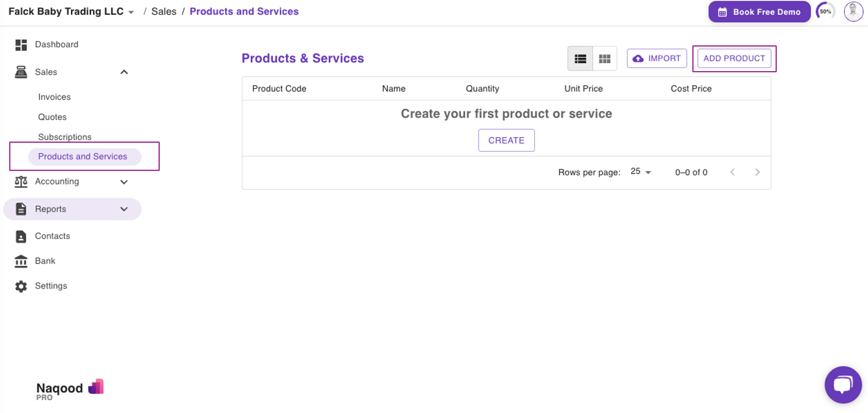
Task: Click the ADD PRODUCT button
Action: tap(734, 59)
